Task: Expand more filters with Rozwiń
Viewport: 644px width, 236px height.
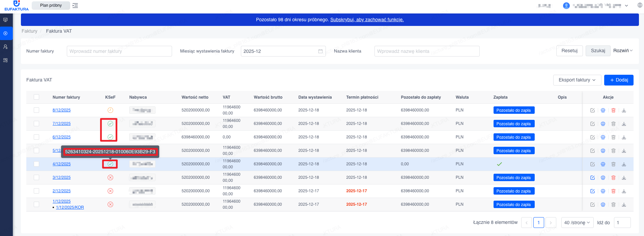Action: [x=623, y=51]
